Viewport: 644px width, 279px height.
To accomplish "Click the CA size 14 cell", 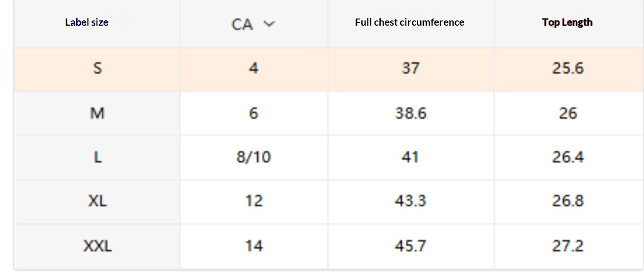I will pos(253,246).
